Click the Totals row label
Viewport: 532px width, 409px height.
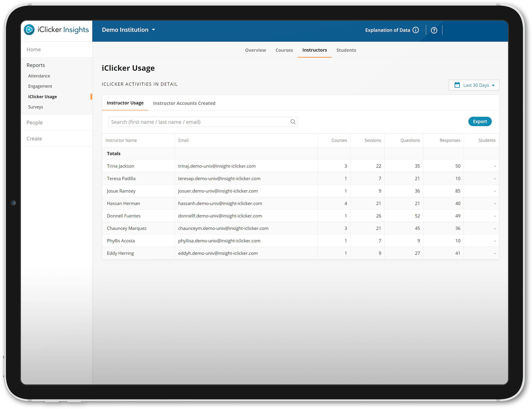[114, 154]
